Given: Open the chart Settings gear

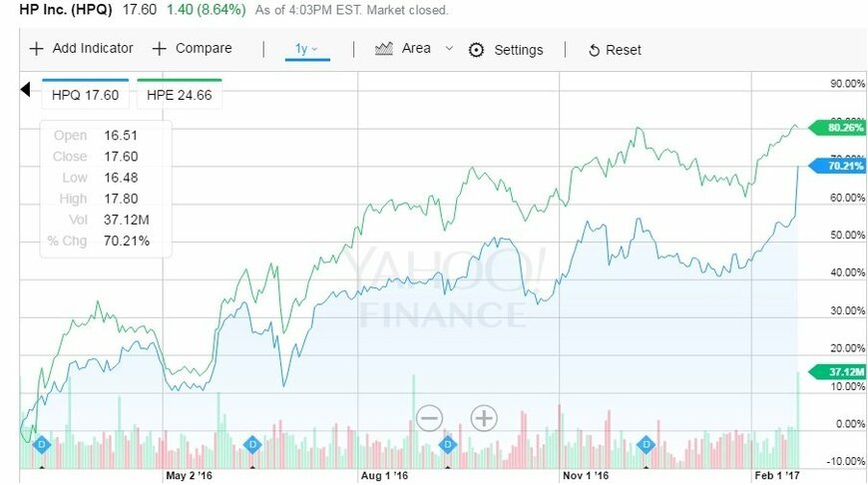Looking at the screenshot, I should 476,50.
